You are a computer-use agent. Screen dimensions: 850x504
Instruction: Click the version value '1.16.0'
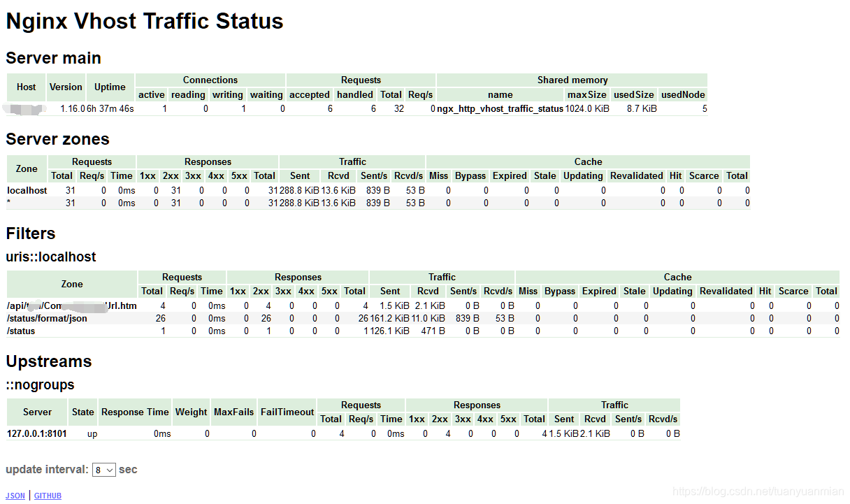coord(72,109)
